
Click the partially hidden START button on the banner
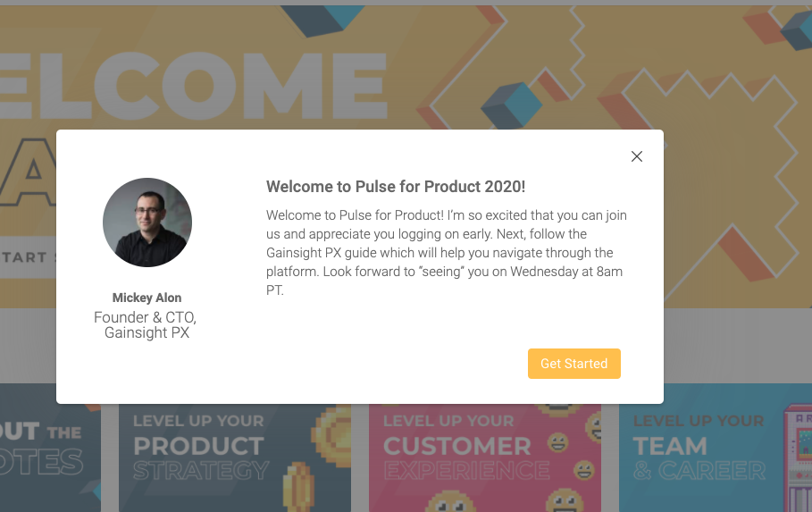[x=27, y=257]
